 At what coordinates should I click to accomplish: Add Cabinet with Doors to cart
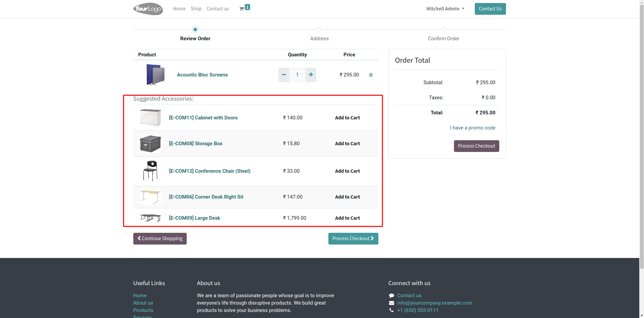pos(348,118)
